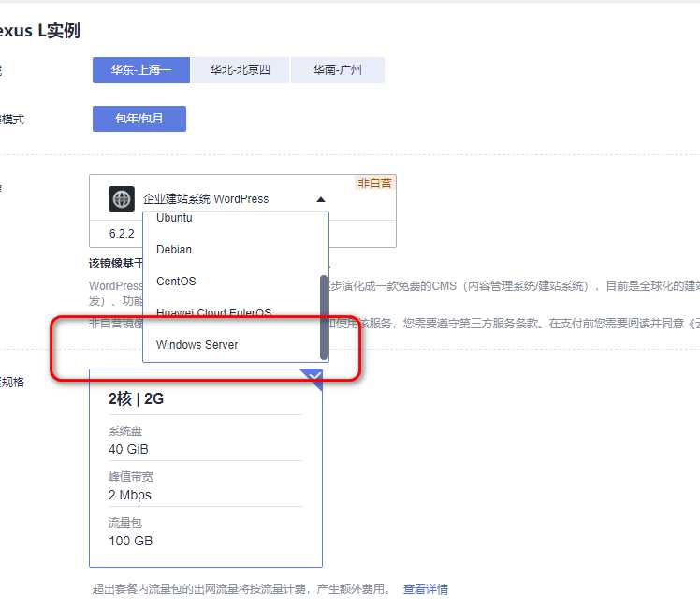700x608 pixels.
Task: Click the 6.2.2 version text
Action: 122,233
